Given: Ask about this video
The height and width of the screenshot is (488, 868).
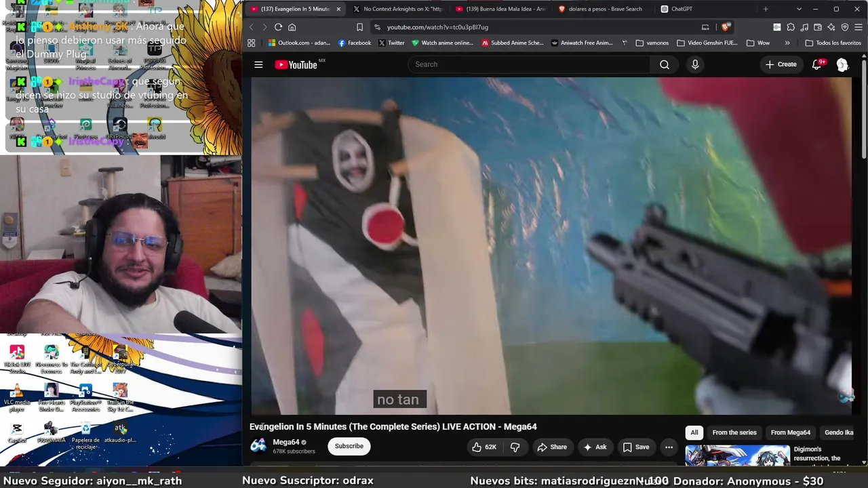Looking at the screenshot, I should point(595,447).
